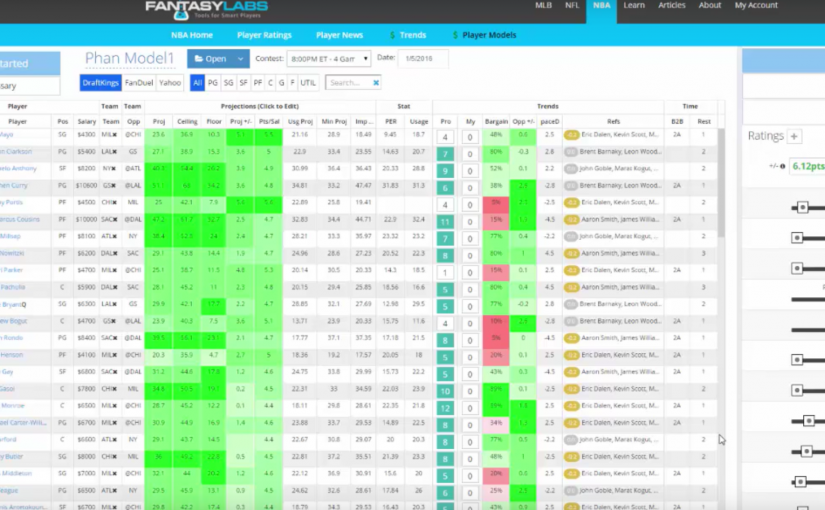Open My Account
This screenshot has width=825, height=510.
pos(756,5)
